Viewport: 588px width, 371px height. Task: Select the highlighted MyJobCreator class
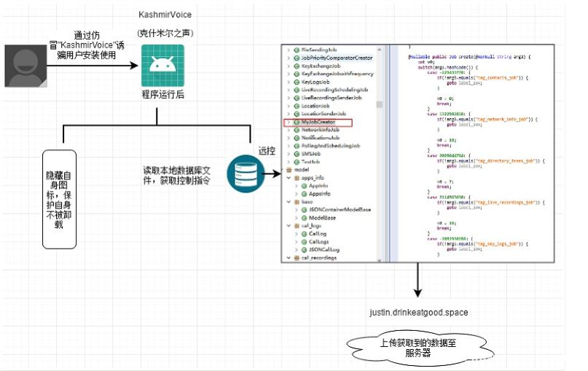[321, 122]
